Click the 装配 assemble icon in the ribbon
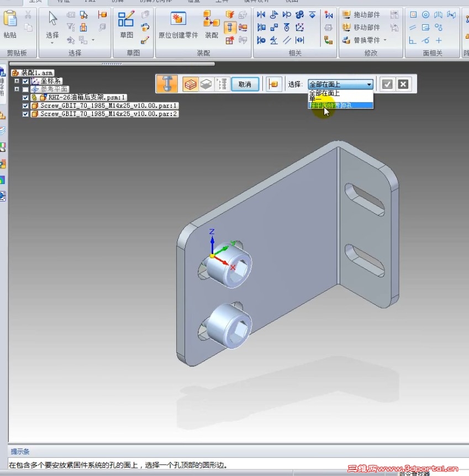 (x=211, y=19)
